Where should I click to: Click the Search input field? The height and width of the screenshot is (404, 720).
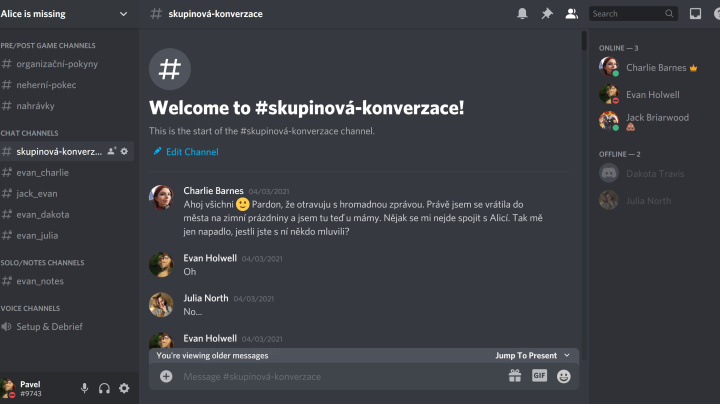pyautogui.click(x=633, y=14)
